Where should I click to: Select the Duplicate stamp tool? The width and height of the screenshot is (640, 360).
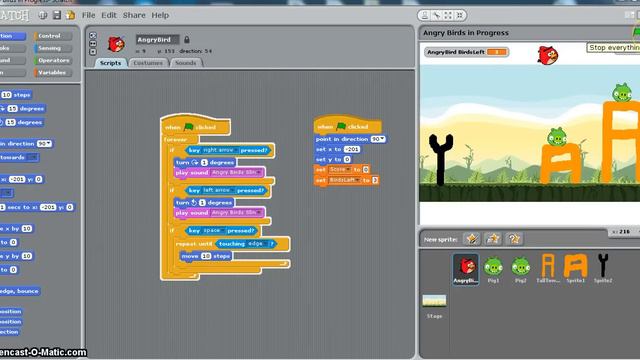point(424,16)
